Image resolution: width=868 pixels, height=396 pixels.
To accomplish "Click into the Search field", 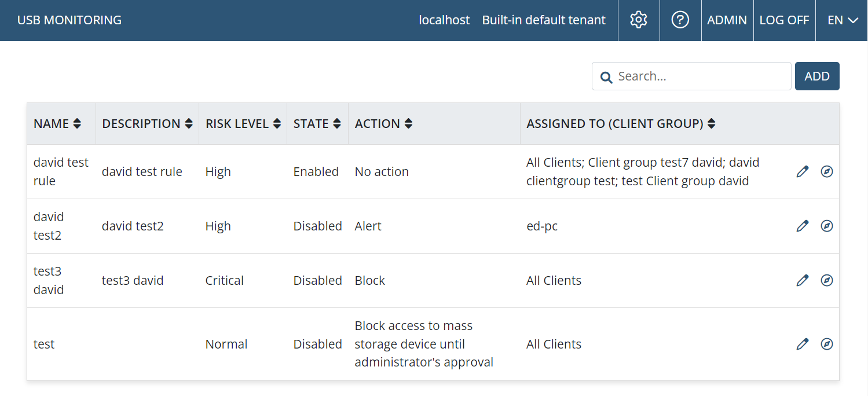I will click(x=701, y=76).
